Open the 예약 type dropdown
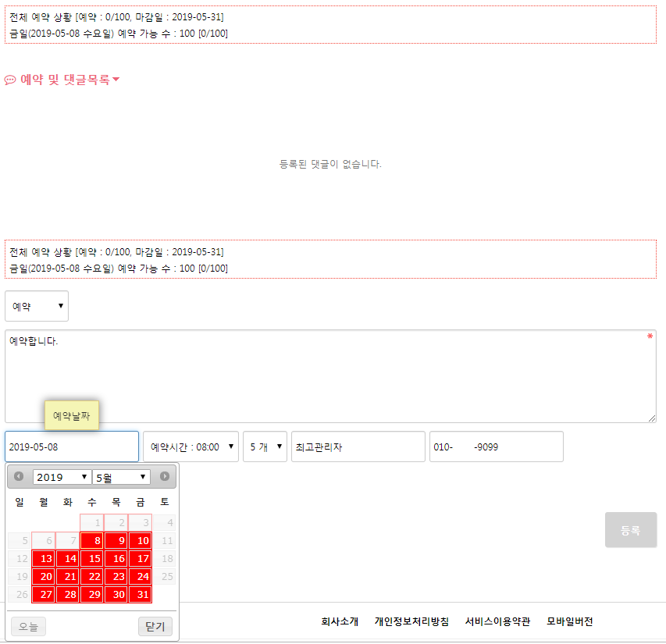Viewport: 666px width, 644px height. (x=37, y=307)
